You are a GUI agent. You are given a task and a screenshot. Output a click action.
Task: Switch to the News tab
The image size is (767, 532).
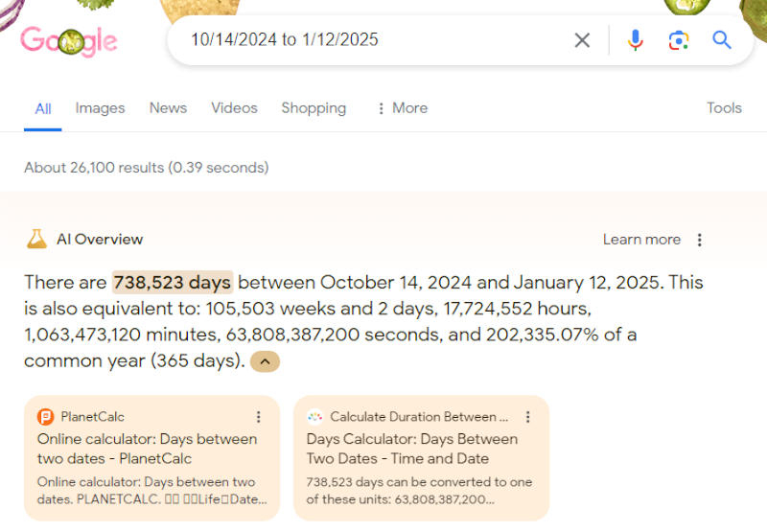point(168,108)
